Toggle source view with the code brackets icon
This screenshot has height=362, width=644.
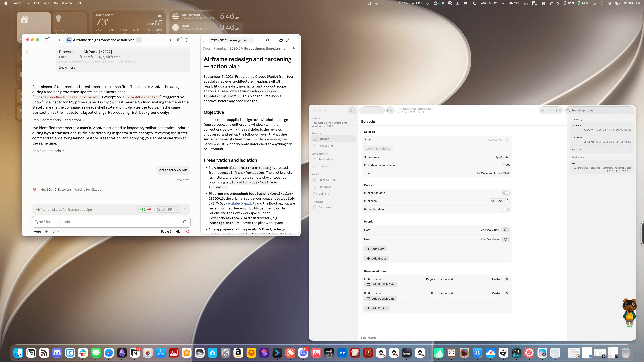coord(294,48)
